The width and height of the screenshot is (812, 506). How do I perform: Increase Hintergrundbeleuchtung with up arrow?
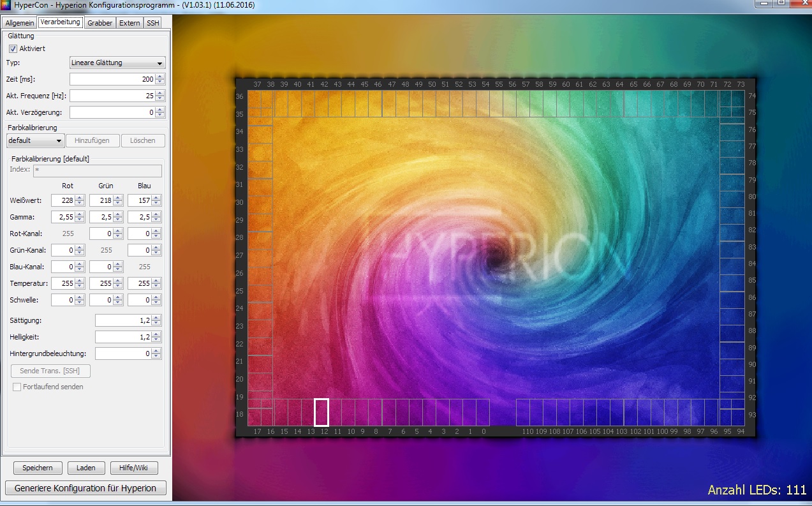pyautogui.click(x=156, y=350)
